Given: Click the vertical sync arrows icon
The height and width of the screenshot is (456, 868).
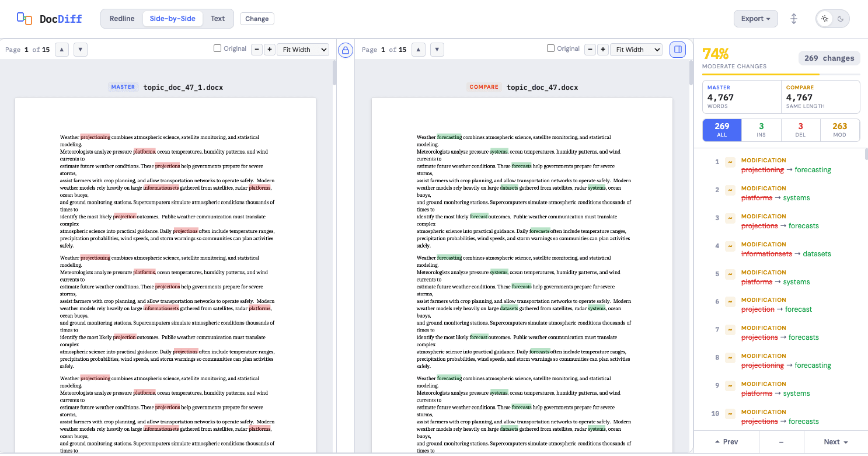Looking at the screenshot, I should pos(794,19).
